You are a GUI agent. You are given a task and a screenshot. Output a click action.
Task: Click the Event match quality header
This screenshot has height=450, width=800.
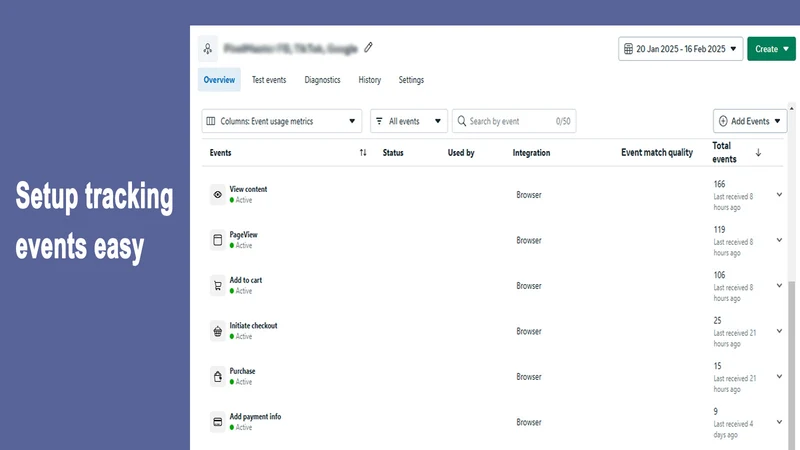[657, 153]
